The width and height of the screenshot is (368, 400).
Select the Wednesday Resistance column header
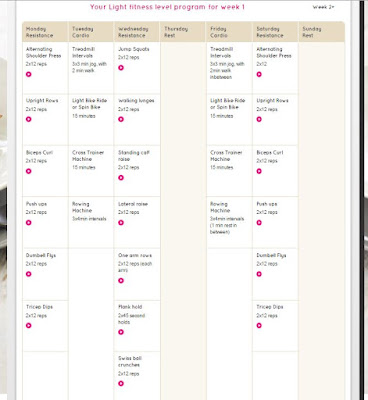(137, 32)
